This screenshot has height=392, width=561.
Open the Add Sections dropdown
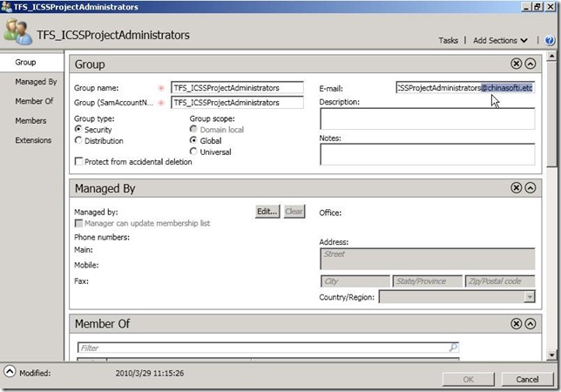pos(500,40)
